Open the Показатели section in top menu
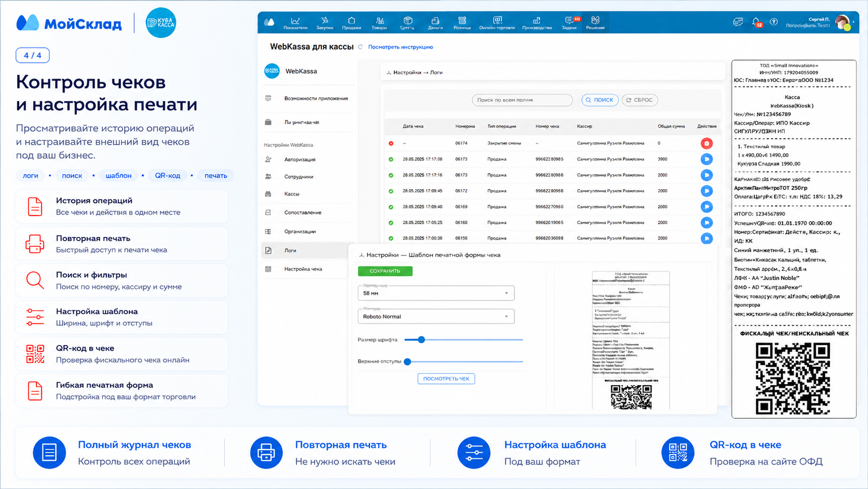The width and height of the screenshot is (868, 489). point(295,23)
